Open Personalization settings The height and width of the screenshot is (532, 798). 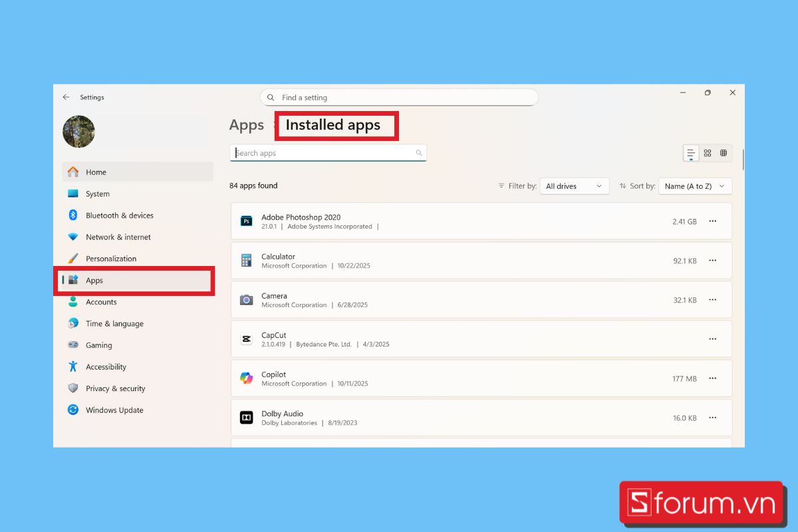[x=138, y=259]
